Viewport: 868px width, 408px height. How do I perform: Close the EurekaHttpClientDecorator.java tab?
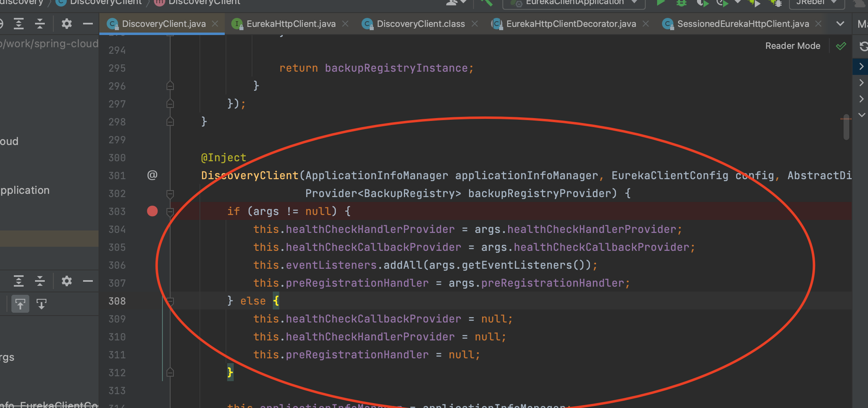pos(645,24)
